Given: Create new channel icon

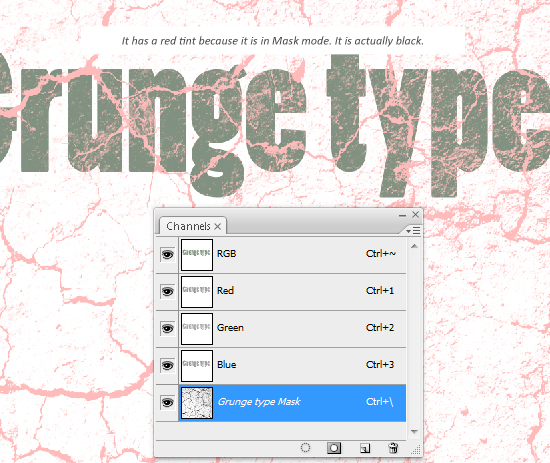Looking at the screenshot, I should [x=365, y=448].
